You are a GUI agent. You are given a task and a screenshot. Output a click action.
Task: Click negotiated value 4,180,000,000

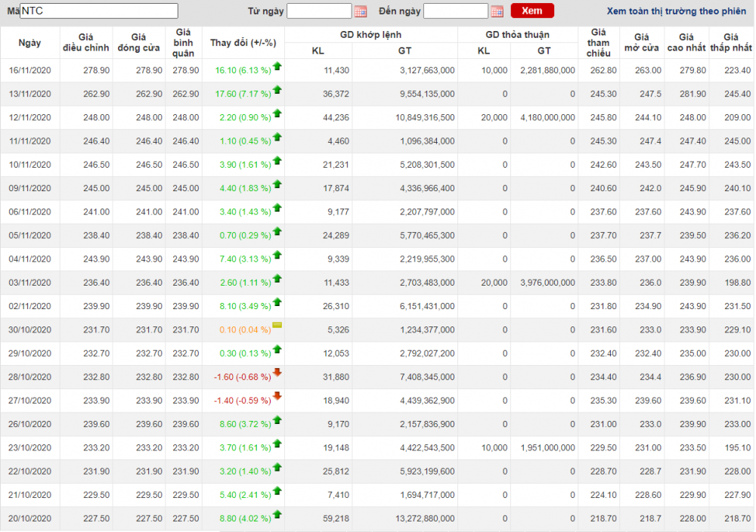click(547, 118)
